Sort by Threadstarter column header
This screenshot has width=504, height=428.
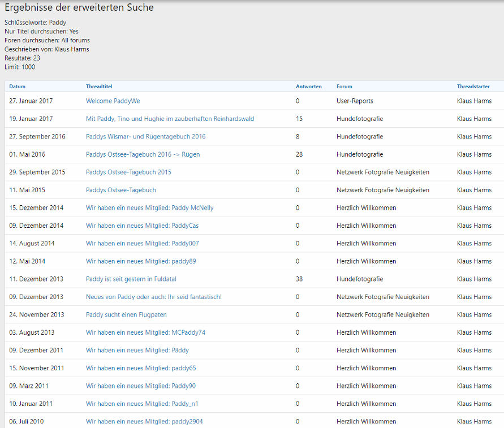[473, 87]
